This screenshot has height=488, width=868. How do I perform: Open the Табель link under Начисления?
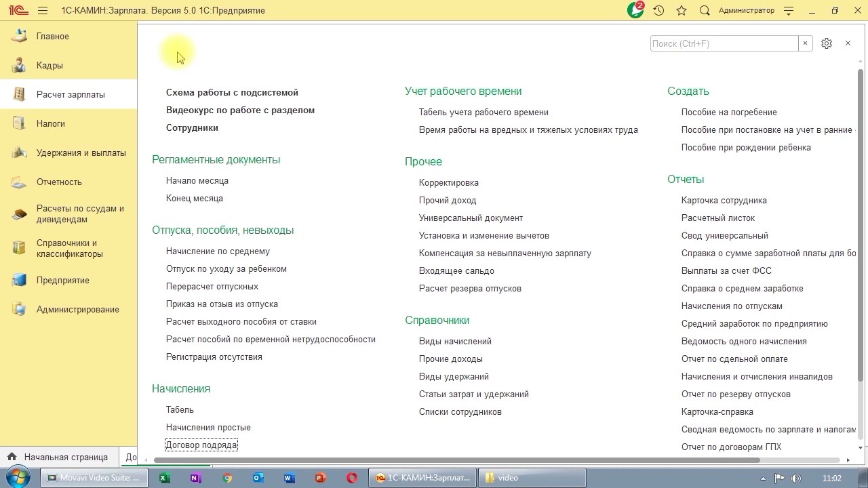click(x=180, y=409)
